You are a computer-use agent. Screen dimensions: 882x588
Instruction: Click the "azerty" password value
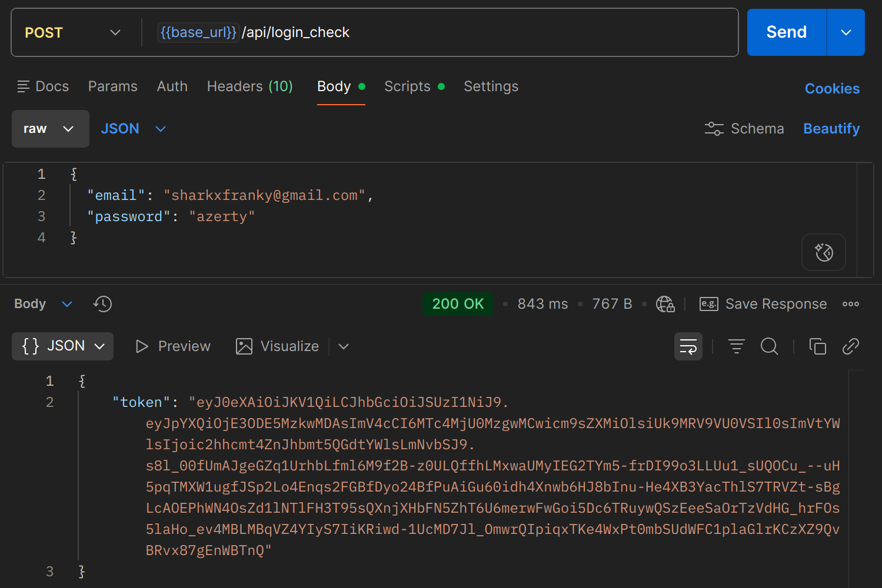(x=222, y=216)
